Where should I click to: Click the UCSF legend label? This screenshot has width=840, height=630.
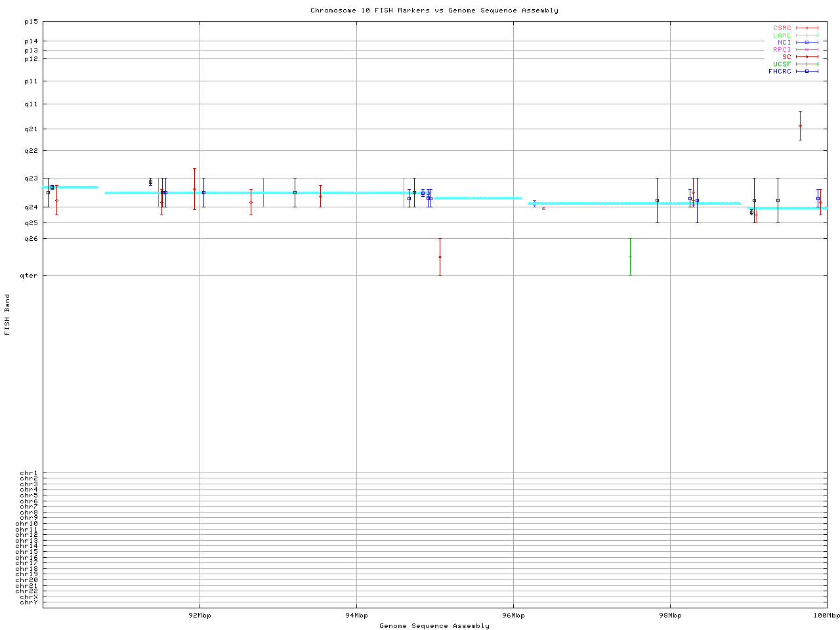coord(782,64)
